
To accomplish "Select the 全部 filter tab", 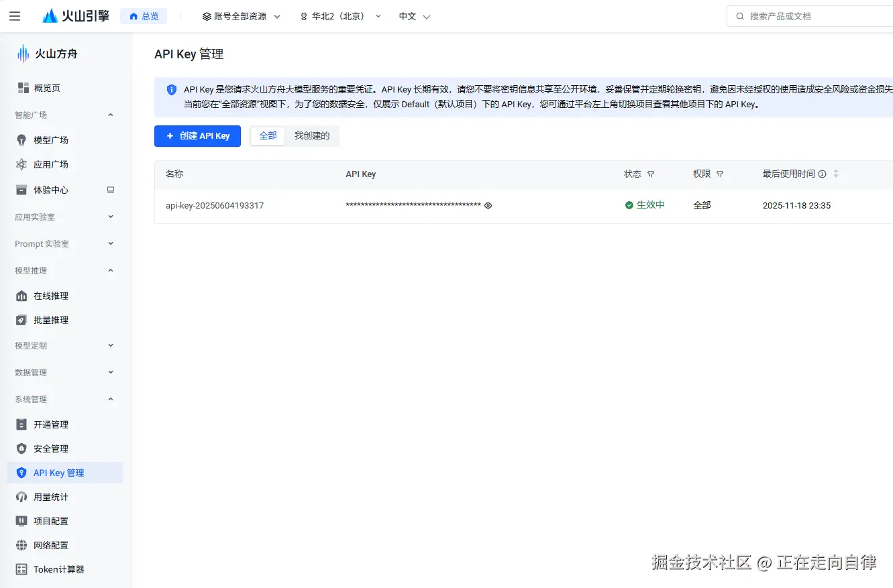I will pyautogui.click(x=268, y=136).
